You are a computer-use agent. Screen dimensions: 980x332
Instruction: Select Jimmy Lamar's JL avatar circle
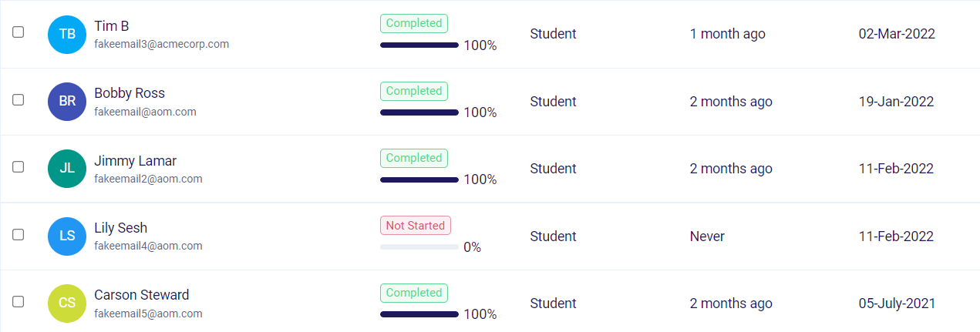(67, 169)
